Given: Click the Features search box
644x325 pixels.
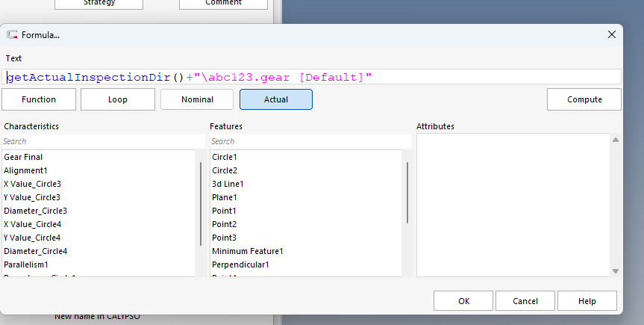Looking at the screenshot, I should [310, 141].
